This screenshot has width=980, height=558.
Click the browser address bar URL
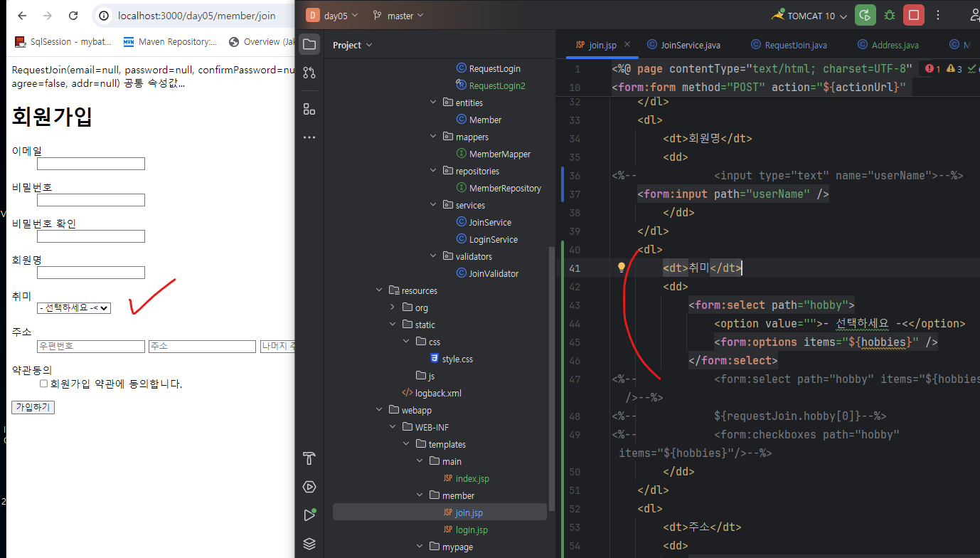(196, 16)
